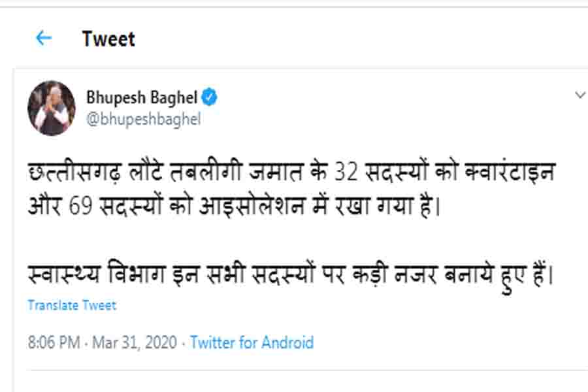Click the 8:06 PM timestamp
The width and height of the screenshot is (588, 392).
pos(54,342)
